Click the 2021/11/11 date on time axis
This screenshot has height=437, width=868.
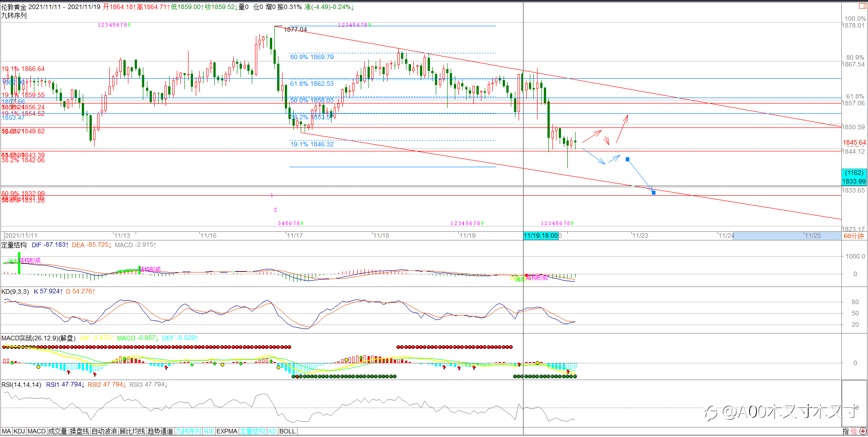pyautogui.click(x=21, y=235)
